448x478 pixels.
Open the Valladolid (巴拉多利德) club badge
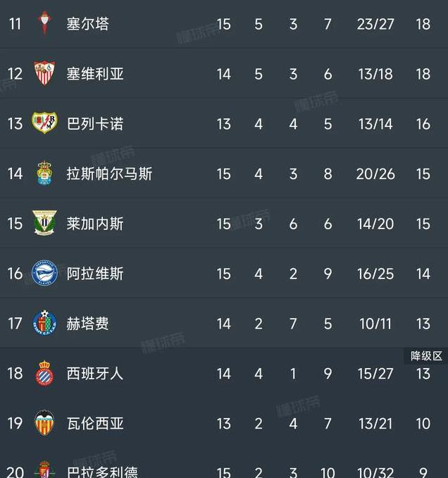point(44,470)
